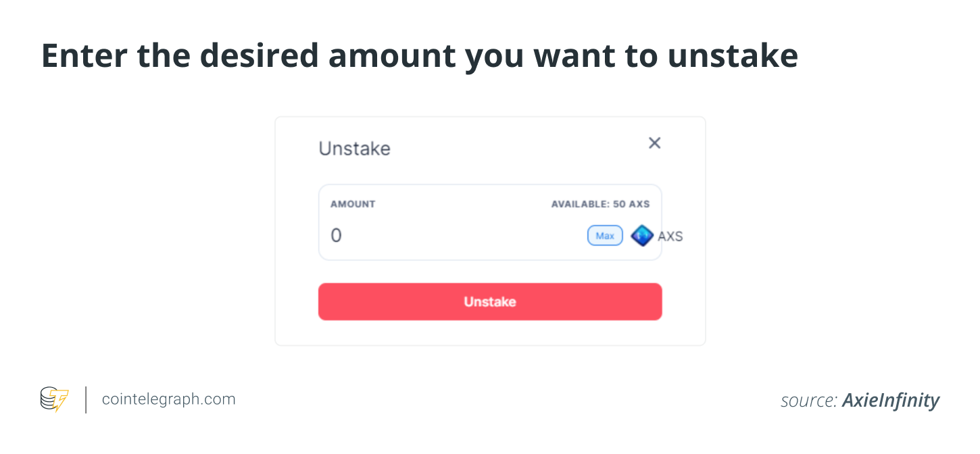This screenshot has height=454, width=980.
Task: Click the Available: 50 AXS text
Action: click(600, 204)
